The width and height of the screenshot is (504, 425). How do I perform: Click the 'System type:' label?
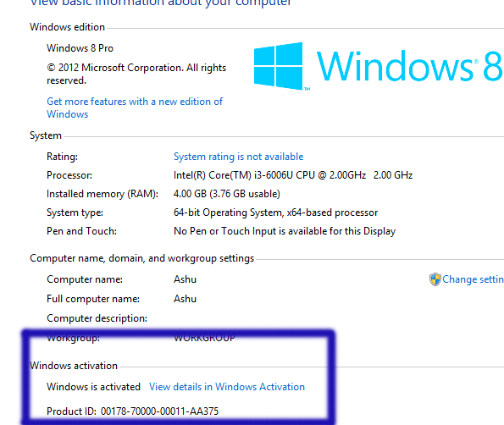click(x=75, y=212)
